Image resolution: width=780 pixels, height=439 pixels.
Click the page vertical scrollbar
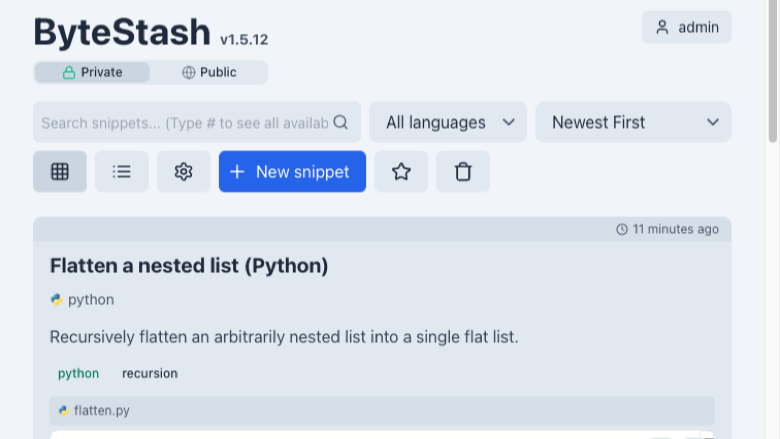tap(773, 71)
